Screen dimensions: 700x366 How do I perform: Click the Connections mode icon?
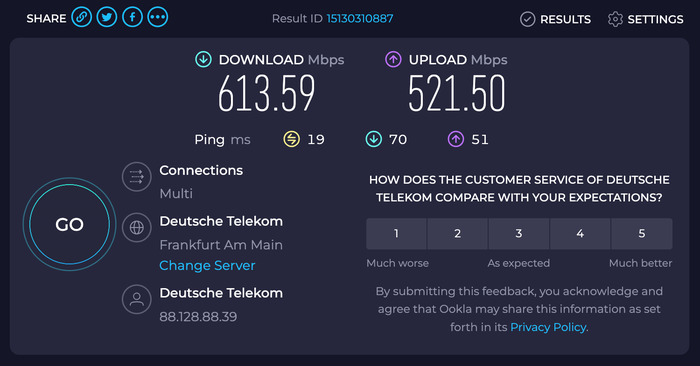tap(137, 177)
